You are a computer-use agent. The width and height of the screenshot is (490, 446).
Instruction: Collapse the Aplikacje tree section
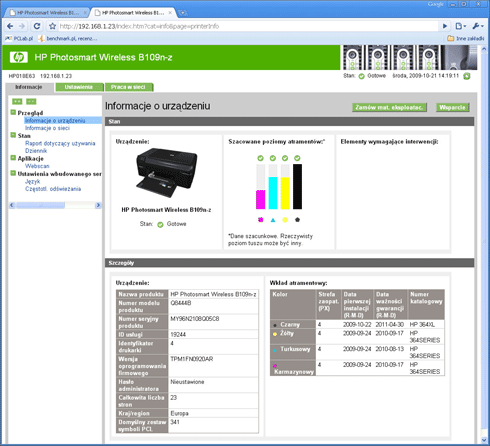tap(13, 158)
